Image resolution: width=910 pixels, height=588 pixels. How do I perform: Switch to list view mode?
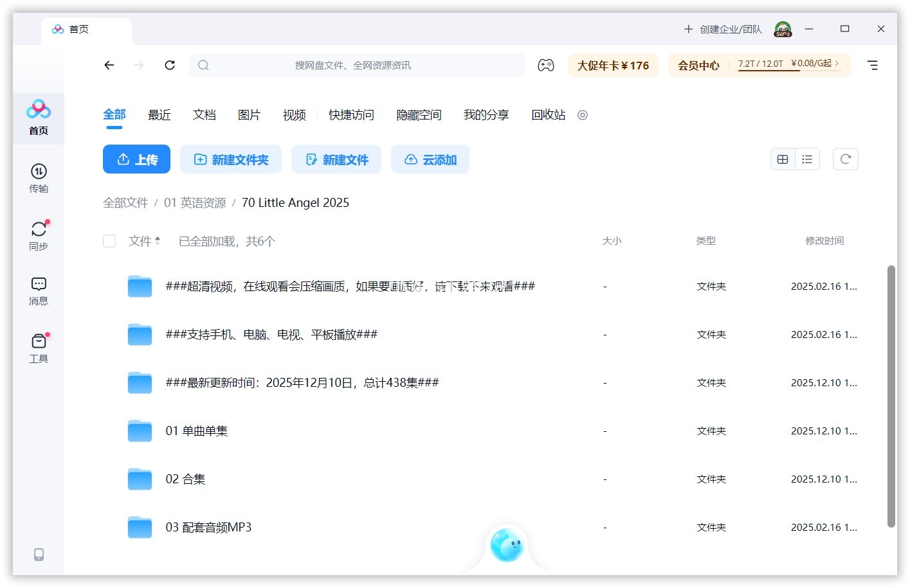807,159
